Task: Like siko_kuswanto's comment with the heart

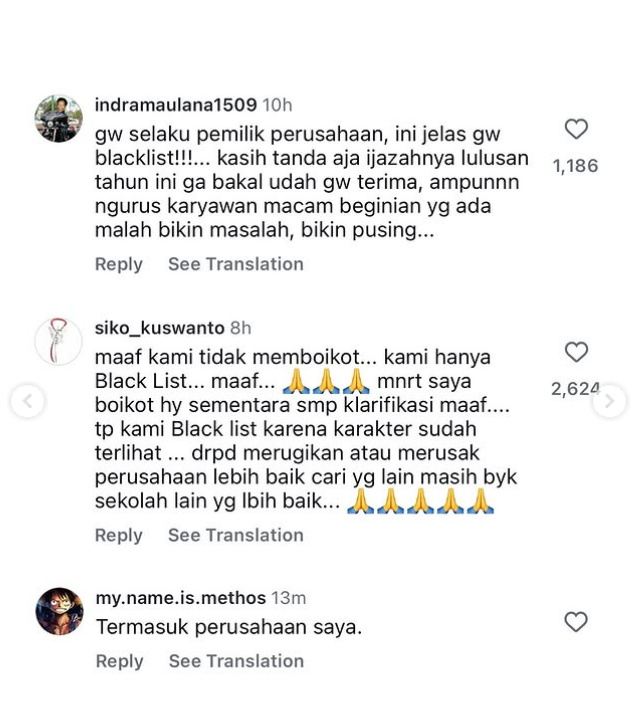Action: [576, 352]
